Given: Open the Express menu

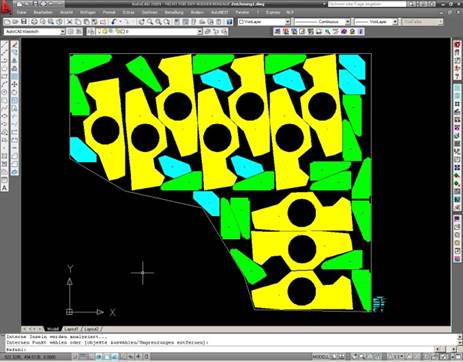Looking at the screenshot, I should (x=273, y=12).
